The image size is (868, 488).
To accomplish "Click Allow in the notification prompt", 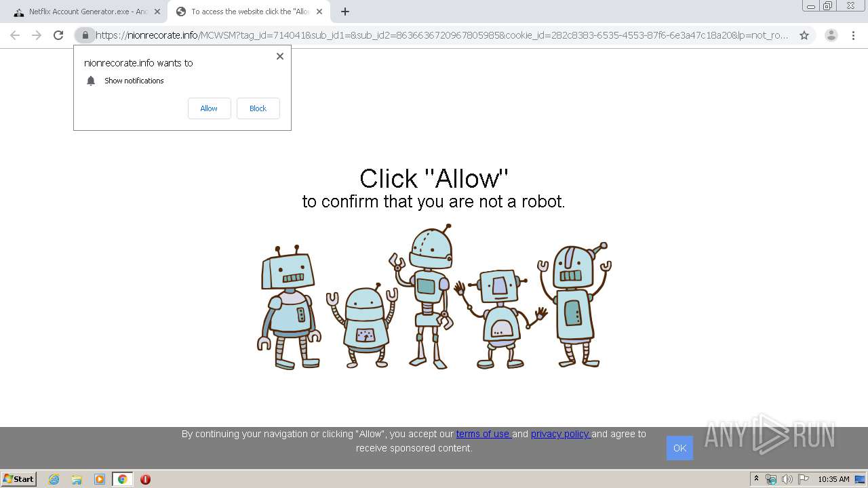I will 209,108.
